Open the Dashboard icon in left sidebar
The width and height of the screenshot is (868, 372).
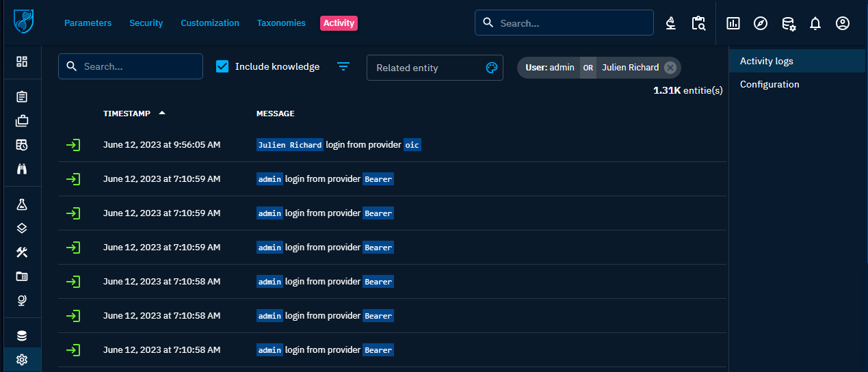coord(22,62)
